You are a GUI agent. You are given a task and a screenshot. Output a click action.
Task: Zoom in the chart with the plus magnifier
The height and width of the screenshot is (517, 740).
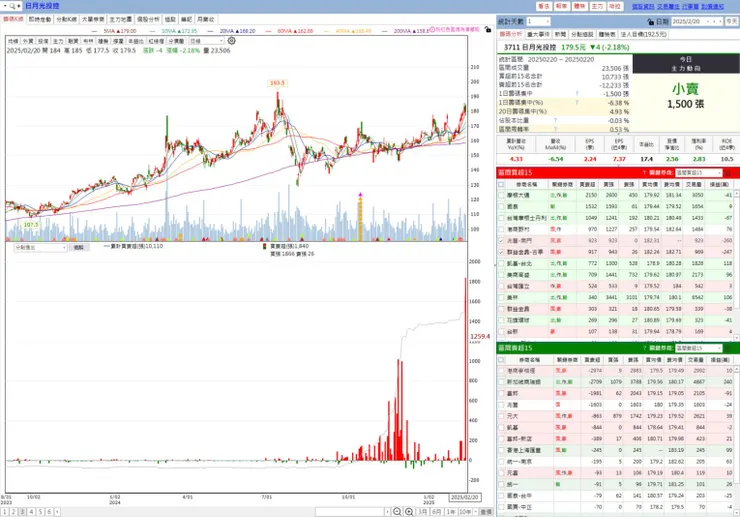409,512
